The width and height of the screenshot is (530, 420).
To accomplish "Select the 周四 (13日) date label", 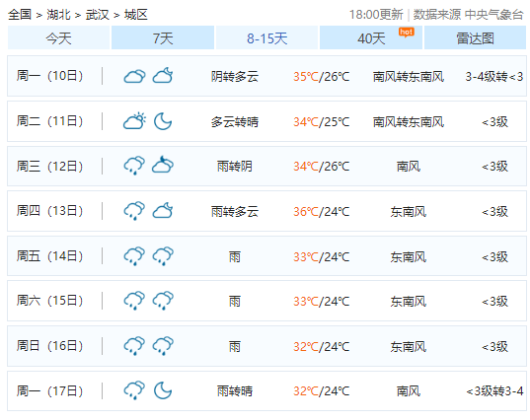I will coord(49,211).
